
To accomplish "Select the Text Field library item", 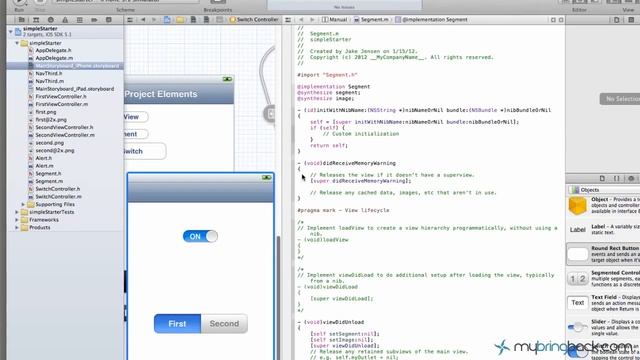I will click(x=604, y=303).
